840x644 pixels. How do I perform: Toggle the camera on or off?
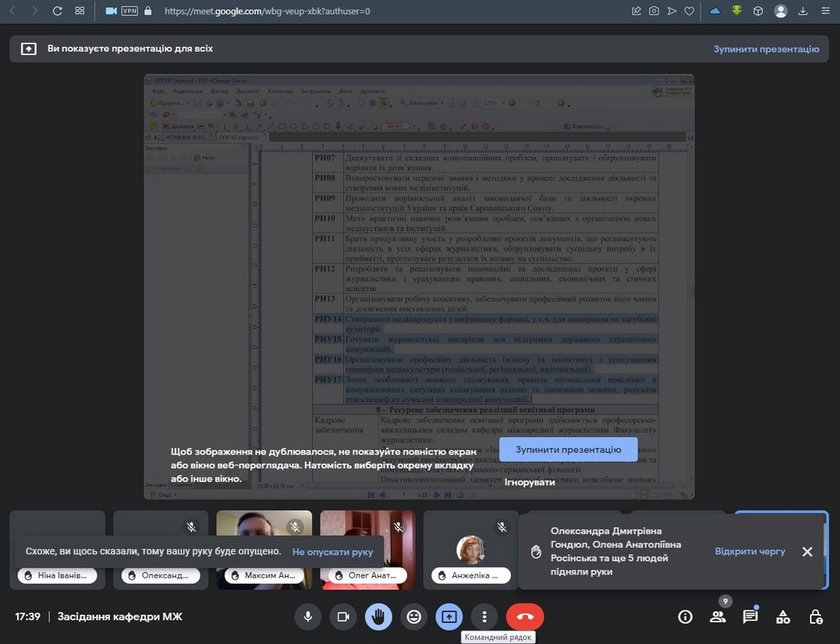[342, 617]
